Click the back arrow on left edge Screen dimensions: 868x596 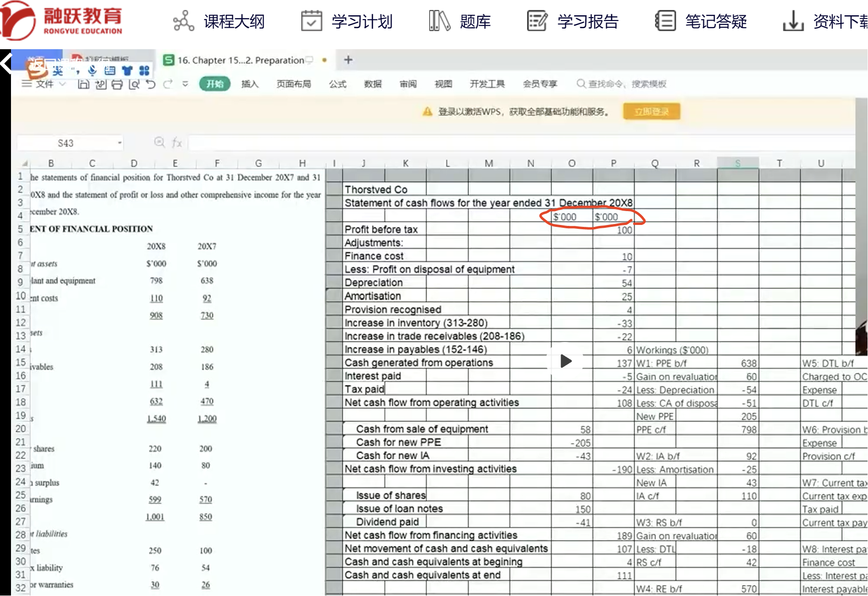point(6,63)
